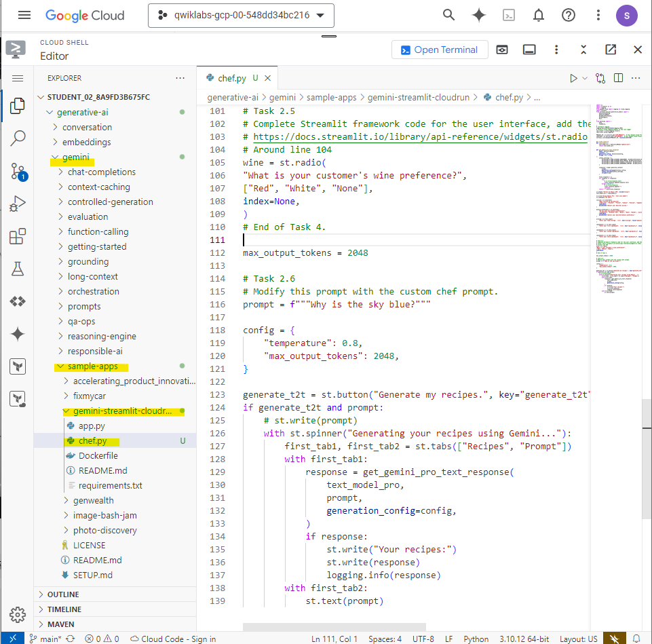This screenshot has width=652, height=644.
Task: Click the Gemini sparkle icon in top bar
Action: pos(479,15)
